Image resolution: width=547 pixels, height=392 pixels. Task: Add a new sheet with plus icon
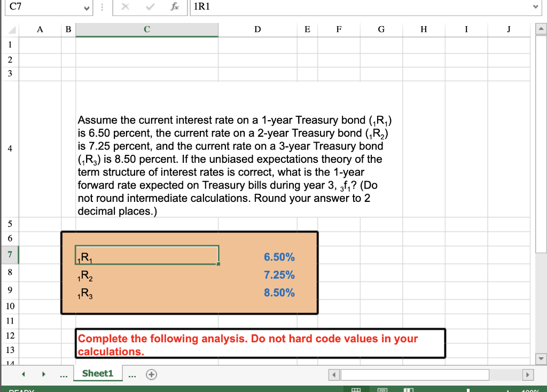click(151, 374)
